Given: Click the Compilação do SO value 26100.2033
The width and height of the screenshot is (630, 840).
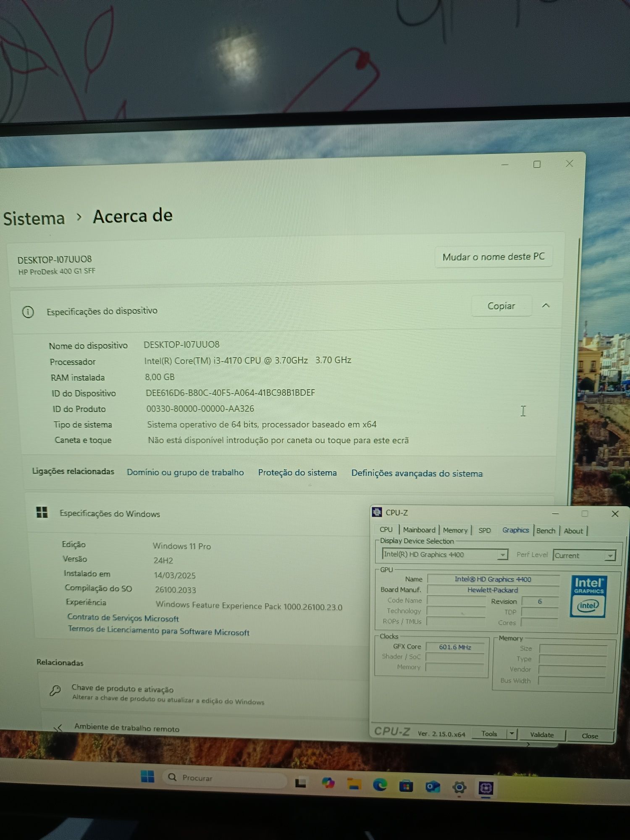Looking at the screenshot, I should [176, 590].
